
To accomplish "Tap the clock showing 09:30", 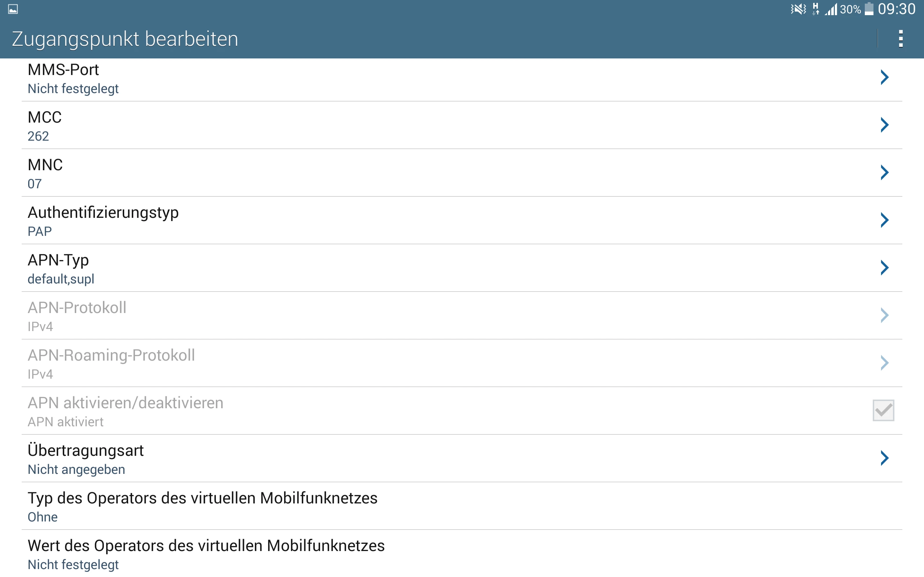I will 897,9.
